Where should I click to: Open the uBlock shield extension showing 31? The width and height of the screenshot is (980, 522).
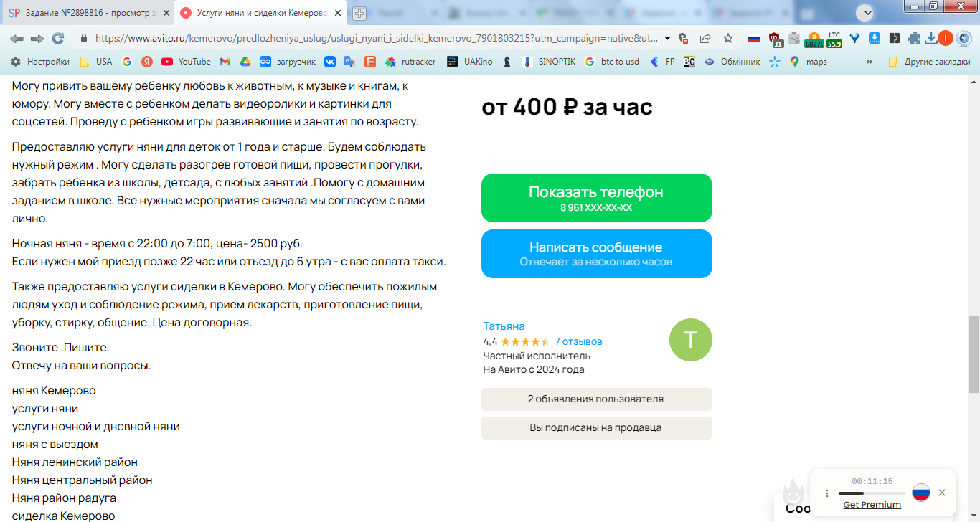pyautogui.click(x=775, y=39)
